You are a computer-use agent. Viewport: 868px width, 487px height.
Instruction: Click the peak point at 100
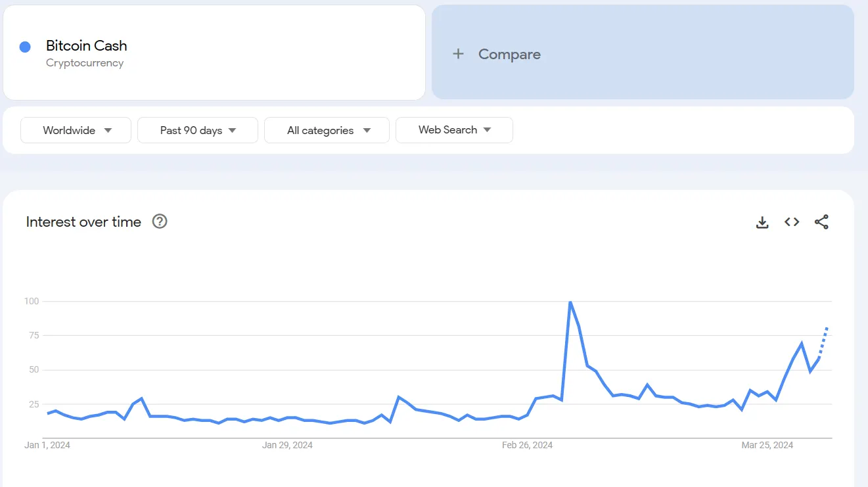point(570,302)
